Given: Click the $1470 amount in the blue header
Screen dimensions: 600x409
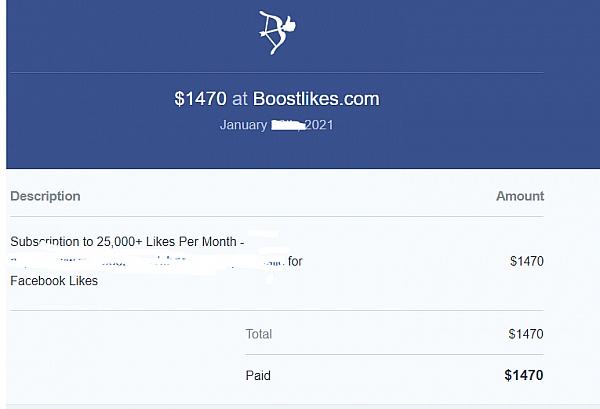Looking at the screenshot, I should 200,99.
